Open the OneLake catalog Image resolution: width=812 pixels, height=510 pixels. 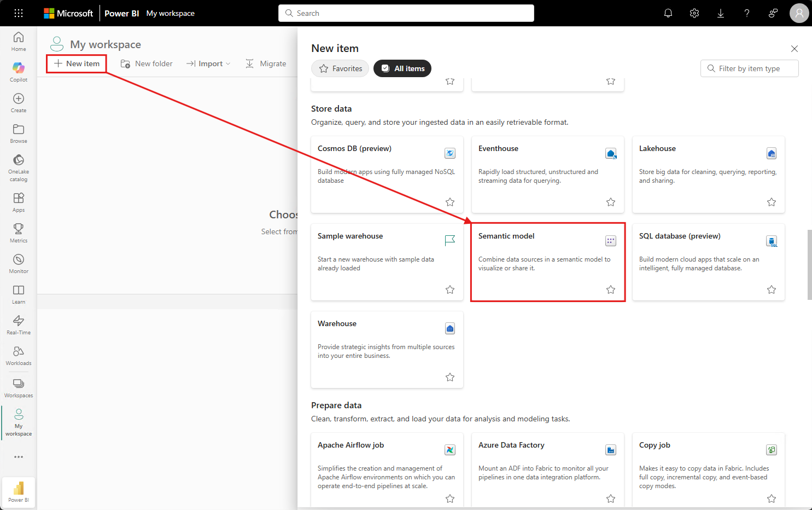coord(18,166)
